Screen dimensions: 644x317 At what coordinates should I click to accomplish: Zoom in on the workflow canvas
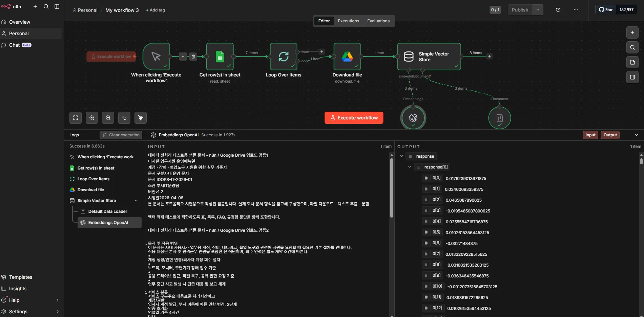(x=92, y=118)
